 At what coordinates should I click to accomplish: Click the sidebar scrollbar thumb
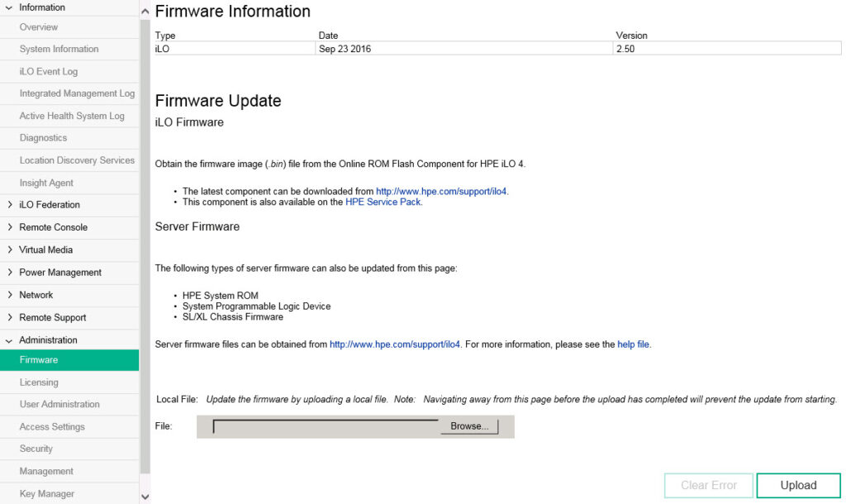[x=145, y=247]
